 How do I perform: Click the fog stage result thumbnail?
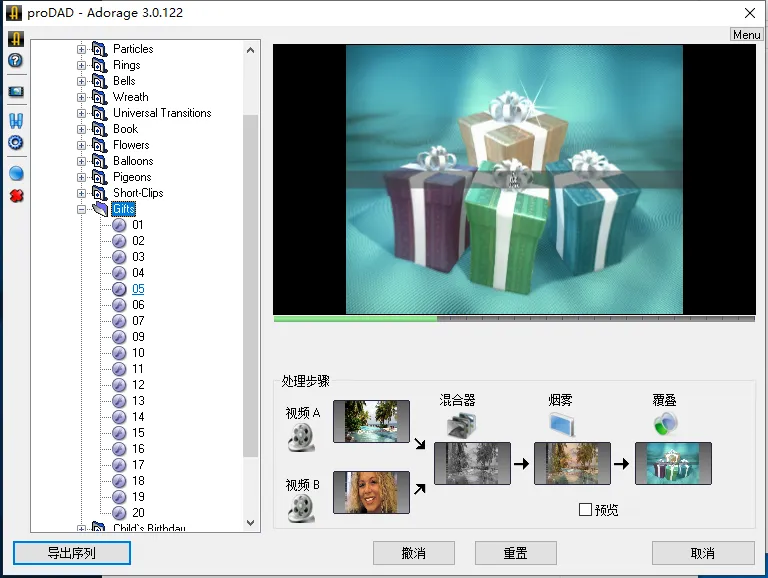[572, 463]
